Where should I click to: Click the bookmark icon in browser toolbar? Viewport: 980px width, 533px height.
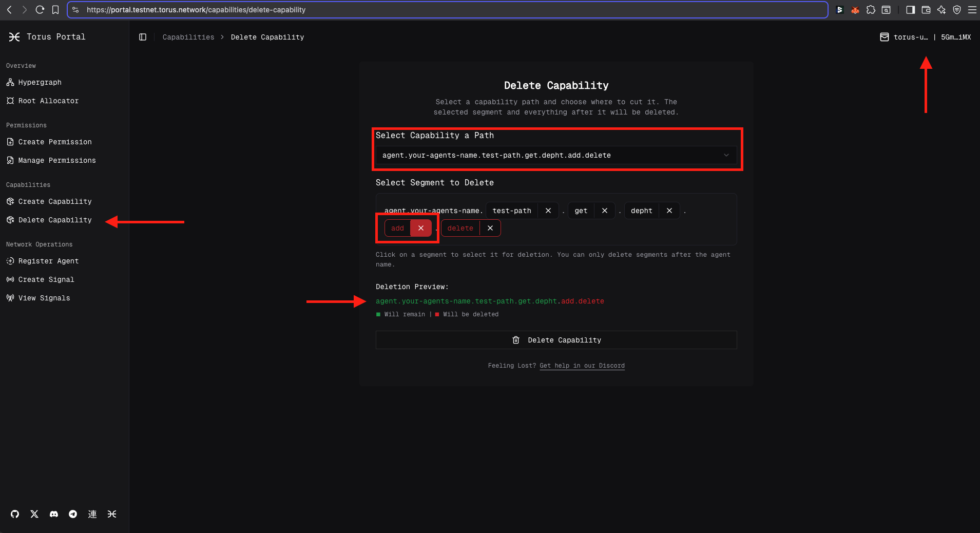pos(55,10)
